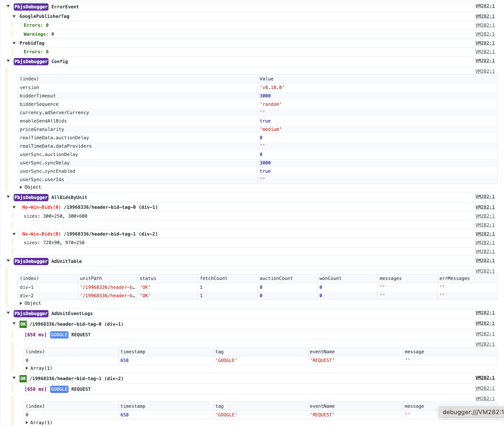The height and width of the screenshot is (427, 504).
Task: Open the VM282:1 link on the AdUnitEventLogs row
Action: (x=485, y=313)
